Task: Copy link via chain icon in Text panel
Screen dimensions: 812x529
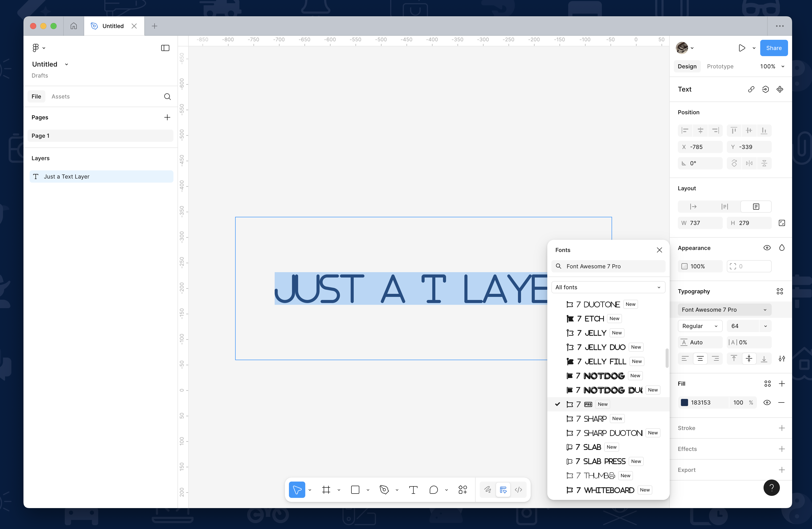Action: [x=751, y=89]
